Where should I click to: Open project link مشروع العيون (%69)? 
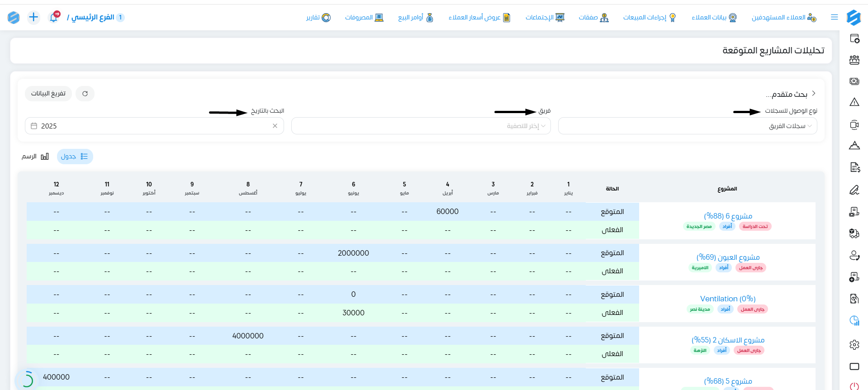point(728,257)
